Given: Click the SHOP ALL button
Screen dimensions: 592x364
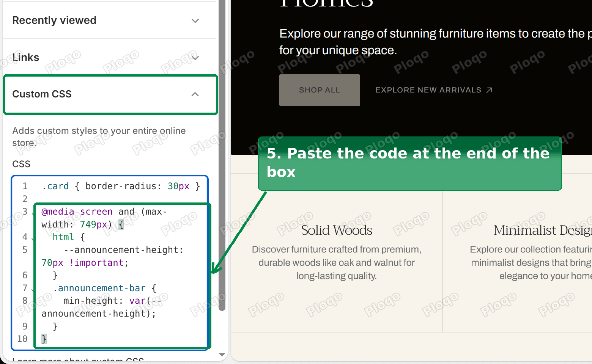Looking at the screenshot, I should click(320, 90).
